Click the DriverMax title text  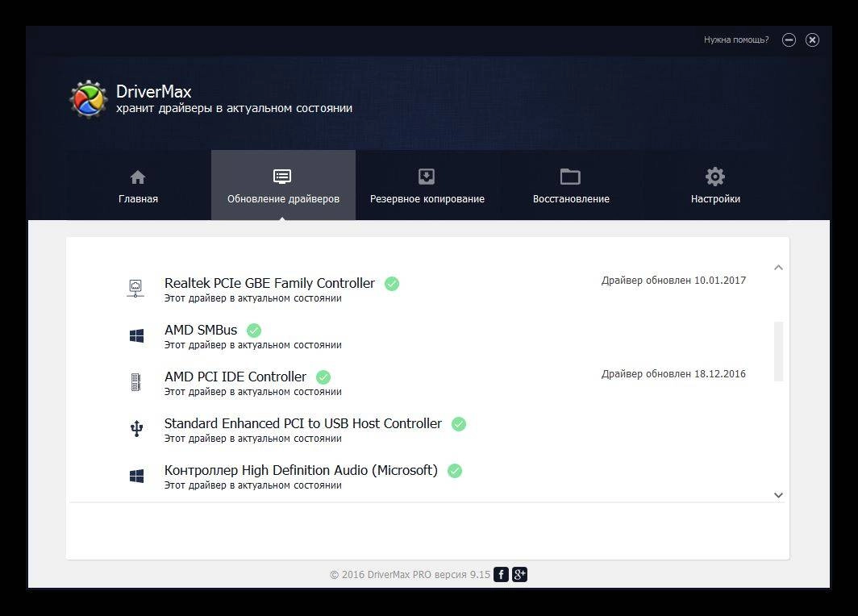(154, 91)
